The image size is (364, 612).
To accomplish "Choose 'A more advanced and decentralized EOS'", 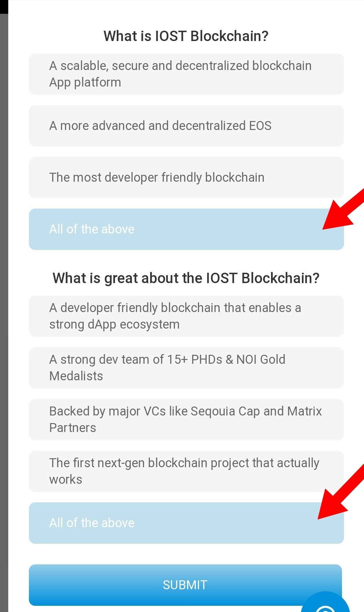I will pyautogui.click(x=186, y=126).
